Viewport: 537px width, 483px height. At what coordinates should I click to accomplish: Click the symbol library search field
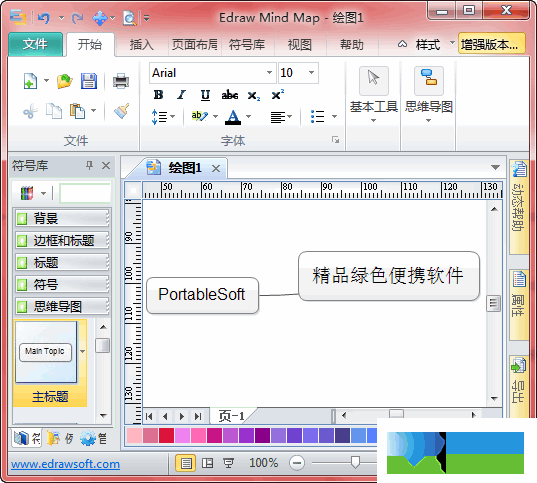point(85,193)
